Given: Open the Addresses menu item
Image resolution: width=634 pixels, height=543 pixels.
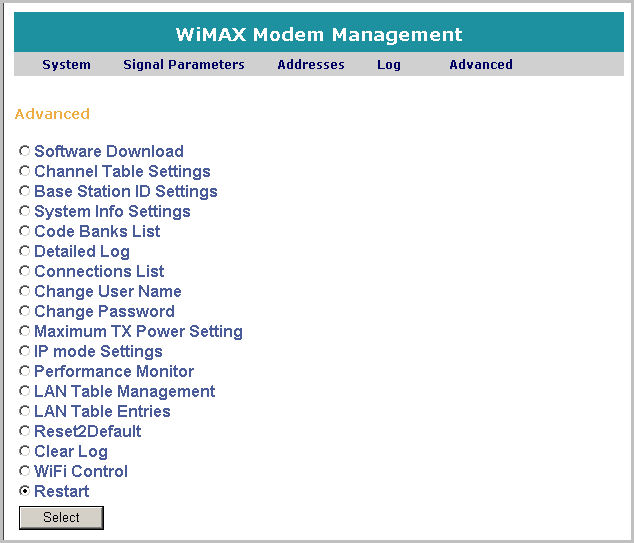Looking at the screenshot, I should click(x=310, y=65).
